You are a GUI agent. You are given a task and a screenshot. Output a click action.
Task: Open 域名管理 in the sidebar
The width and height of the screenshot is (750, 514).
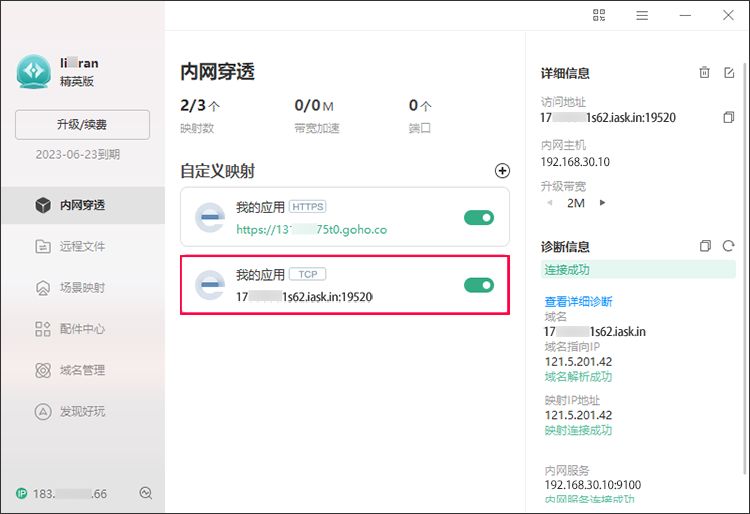pyautogui.click(x=83, y=370)
